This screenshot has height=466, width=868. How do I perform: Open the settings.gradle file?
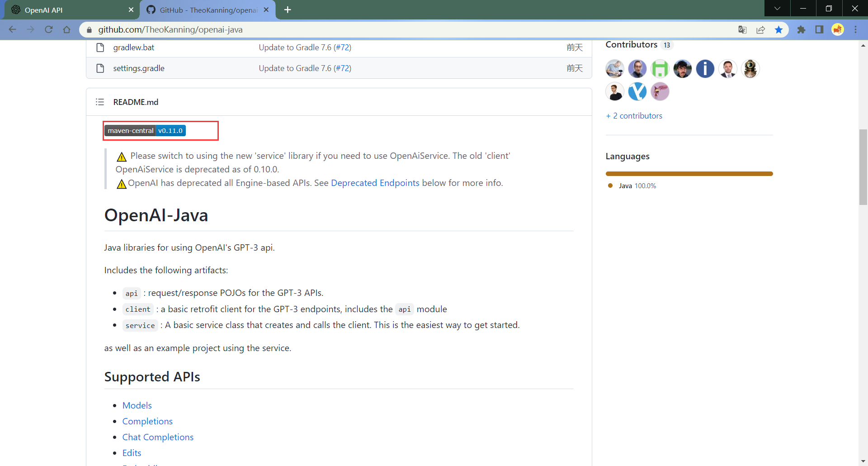(x=139, y=68)
